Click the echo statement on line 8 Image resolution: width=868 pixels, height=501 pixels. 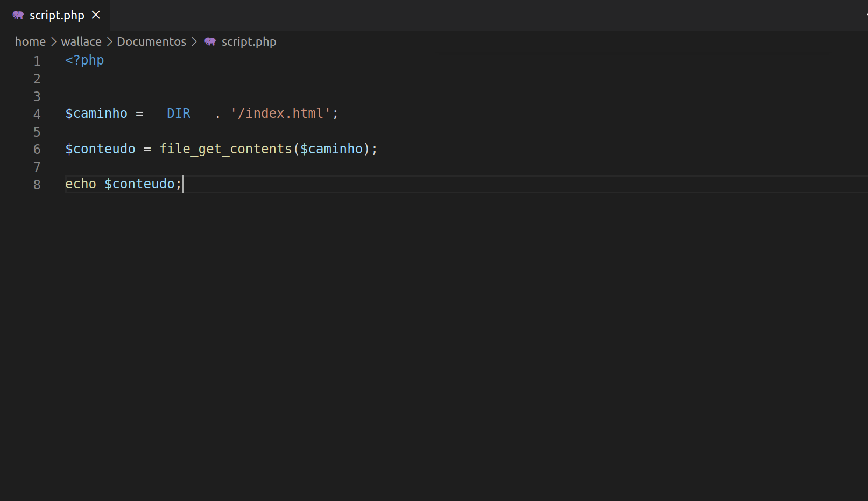(80, 184)
